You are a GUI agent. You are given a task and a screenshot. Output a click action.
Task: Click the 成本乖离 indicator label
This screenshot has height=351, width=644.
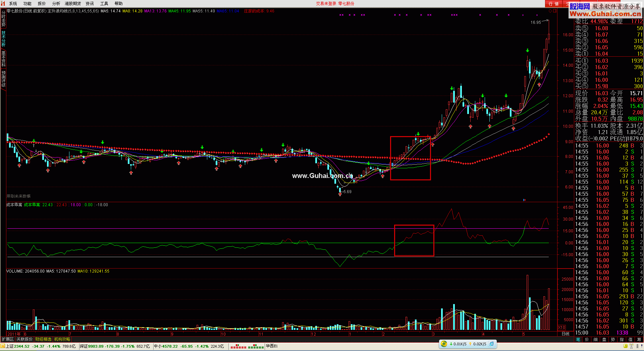click(x=14, y=205)
